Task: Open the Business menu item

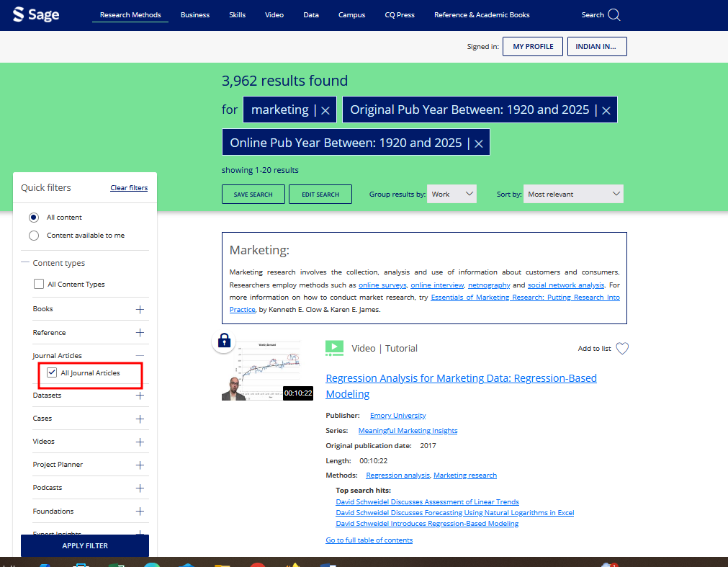Action: pos(195,15)
